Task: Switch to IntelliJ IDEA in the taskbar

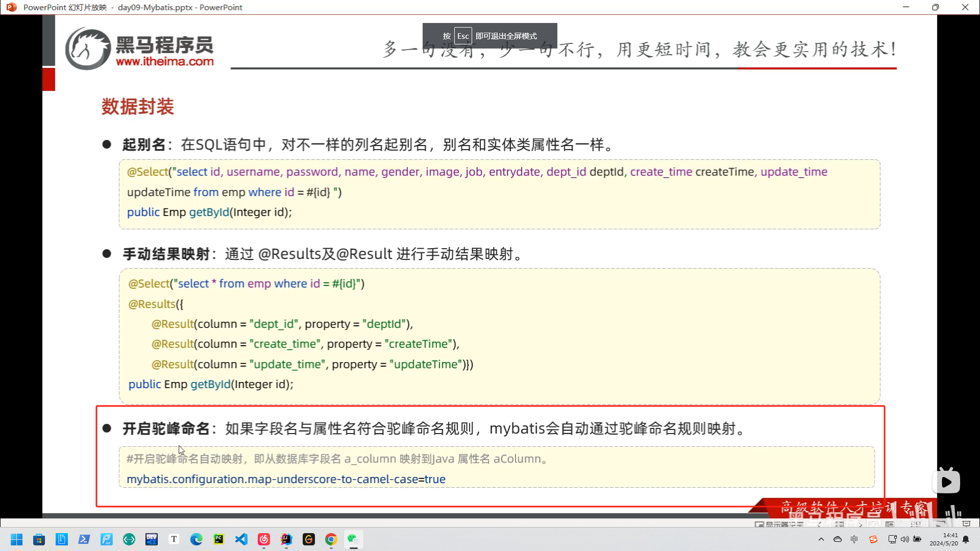Action: [286, 539]
